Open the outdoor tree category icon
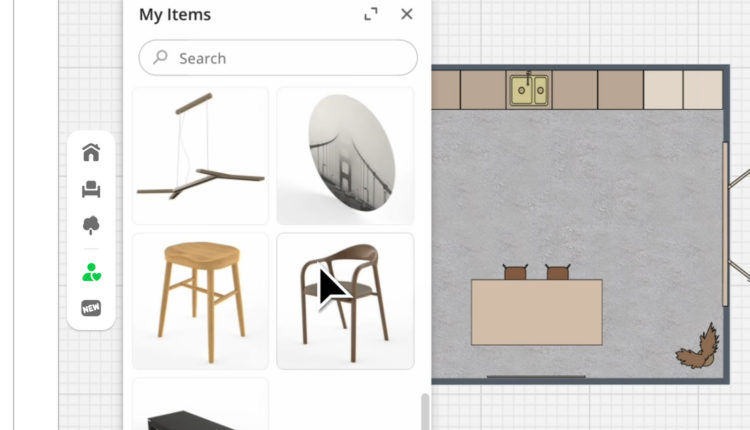Screen dimensions: 750x430 [91, 225]
